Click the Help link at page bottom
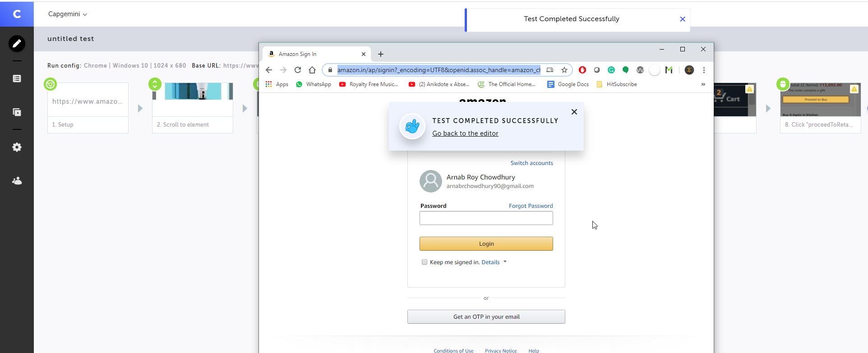Image resolution: width=868 pixels, height=353 pixels. pyautogui.click(x=534, y=350)
